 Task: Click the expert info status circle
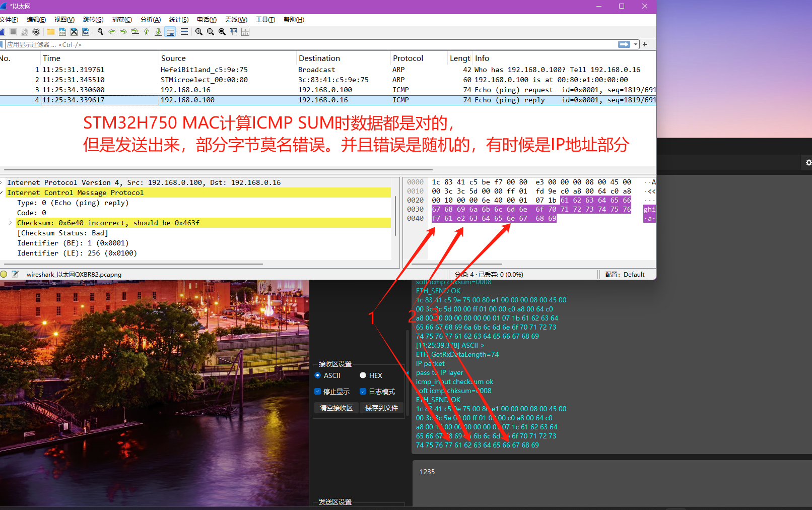pyautogui.click(x=4, y=274)
